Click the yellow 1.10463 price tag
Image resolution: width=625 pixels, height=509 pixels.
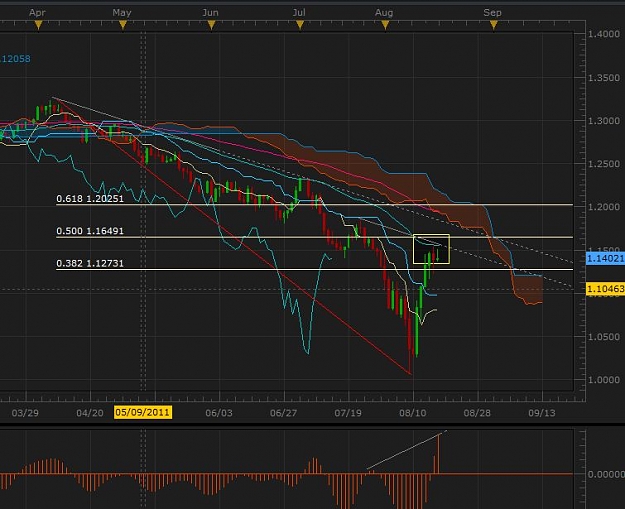pyautogui.click(x=605, y=288)
